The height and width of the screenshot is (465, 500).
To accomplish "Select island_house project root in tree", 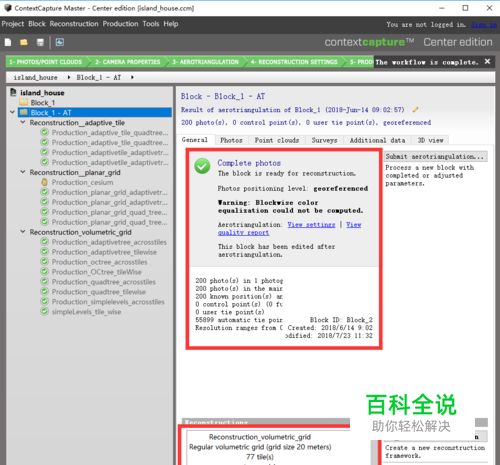I will (42, 93).
